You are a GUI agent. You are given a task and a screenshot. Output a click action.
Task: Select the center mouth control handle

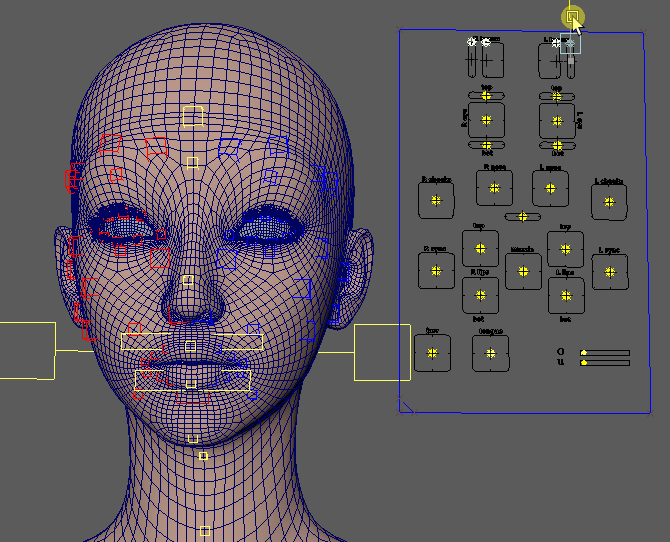(523, 270)
